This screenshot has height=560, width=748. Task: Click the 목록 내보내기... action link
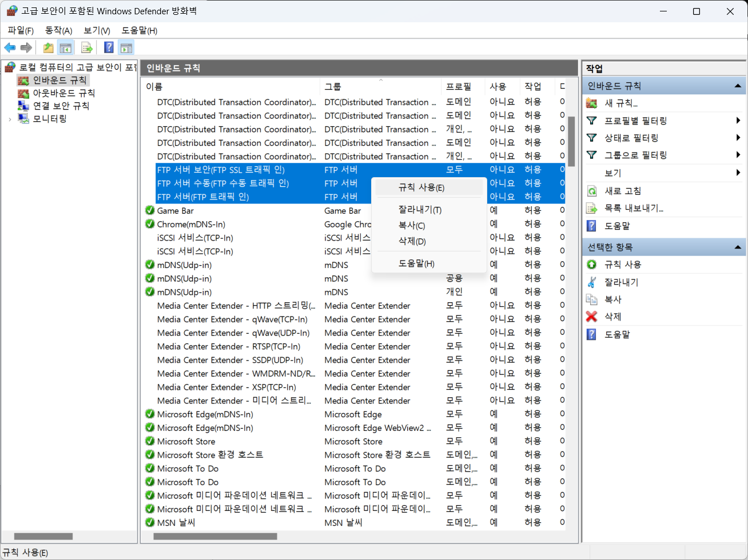(x=634, y=208)
